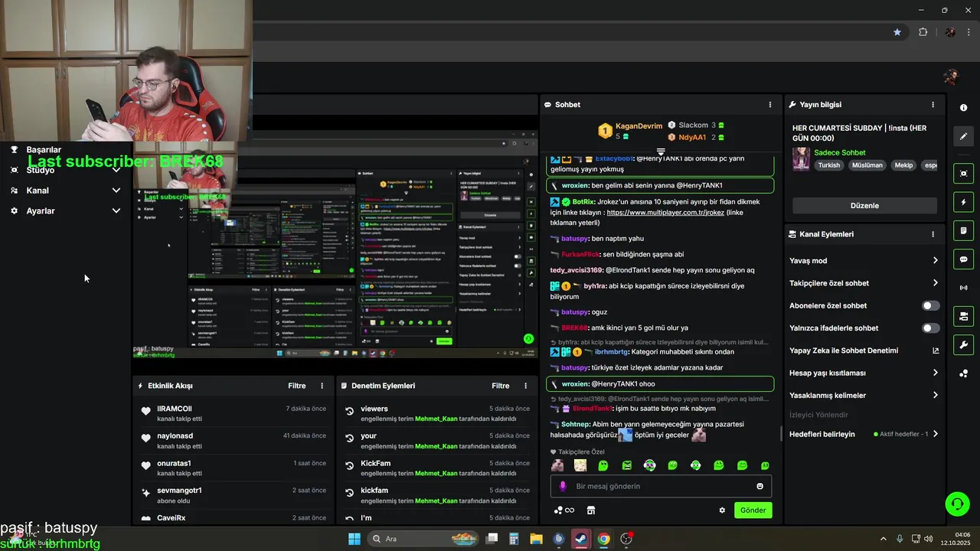Screen dimensions: 980x551
Task: Click the Sadece Sohbet category link
Action: coord(839,153)
